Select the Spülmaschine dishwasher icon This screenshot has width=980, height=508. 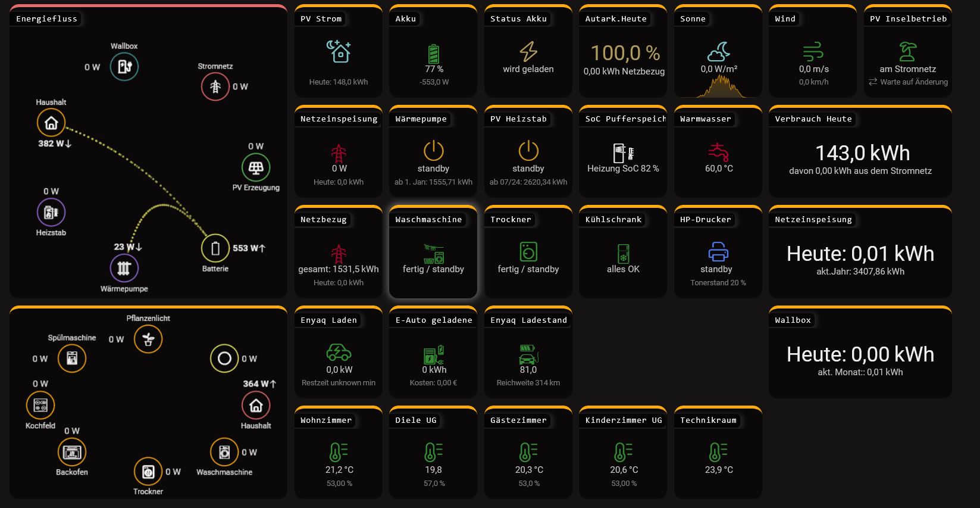pyautogui.click(x=72, y=359)
